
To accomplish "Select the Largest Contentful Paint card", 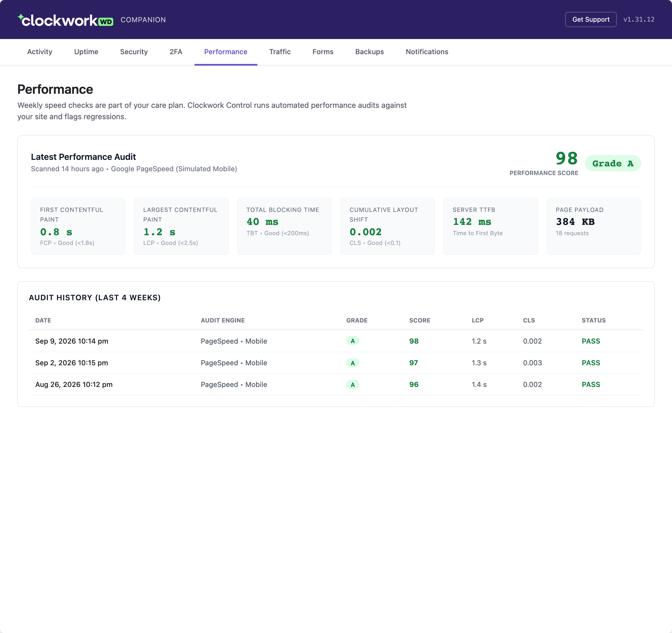I will [x=181, y=226].
